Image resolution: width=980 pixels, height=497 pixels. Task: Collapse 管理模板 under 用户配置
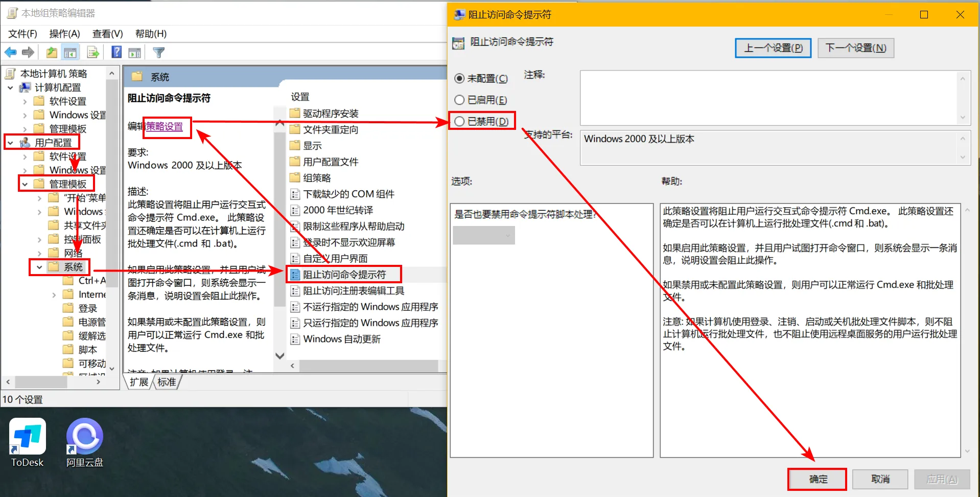25,184
